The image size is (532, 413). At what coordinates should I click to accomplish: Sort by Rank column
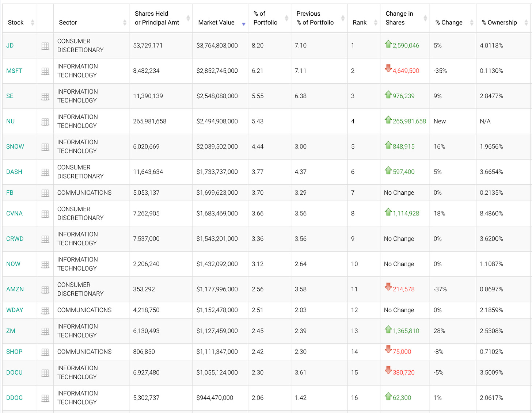(x=364, y=18)
